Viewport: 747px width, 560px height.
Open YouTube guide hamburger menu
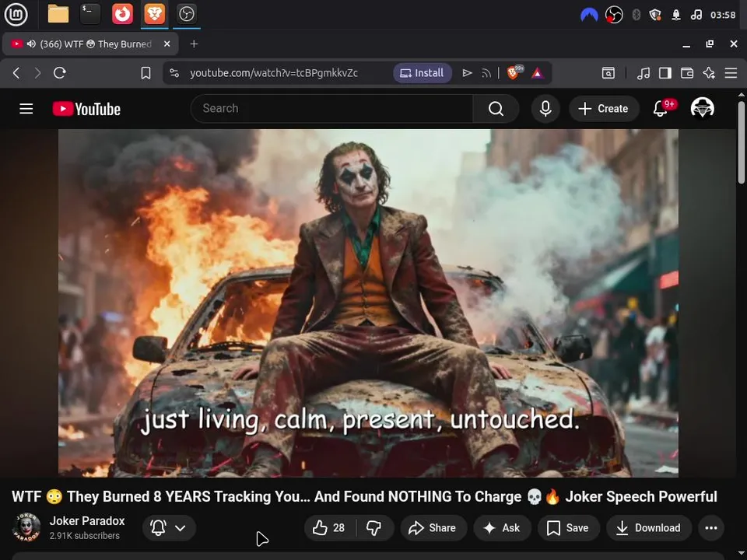pos(26,109)
